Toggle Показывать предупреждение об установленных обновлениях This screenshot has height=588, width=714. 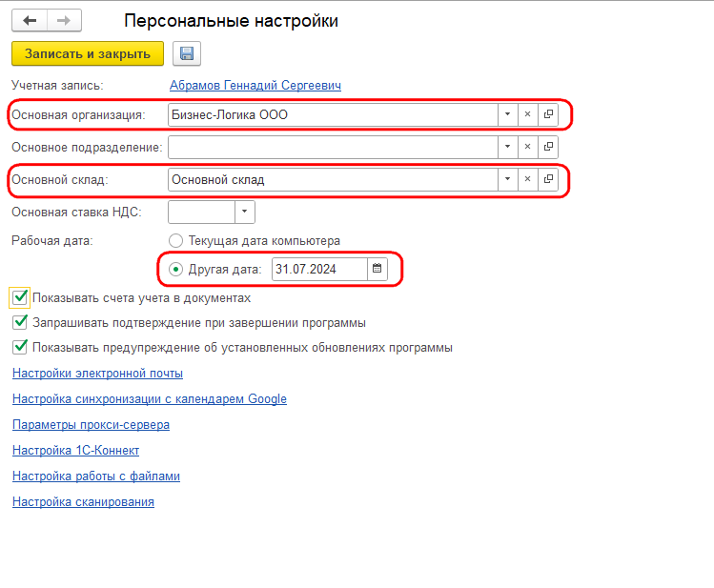click(x=20, y=347)
